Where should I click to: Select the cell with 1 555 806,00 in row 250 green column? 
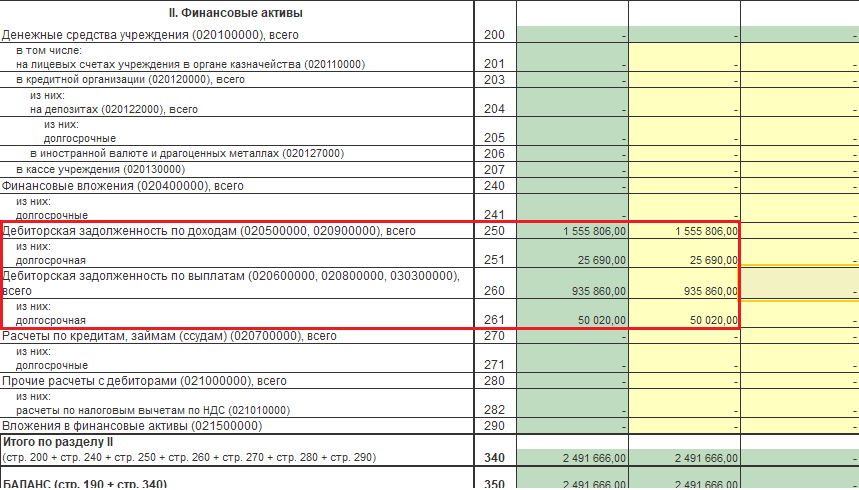point(572,231)
